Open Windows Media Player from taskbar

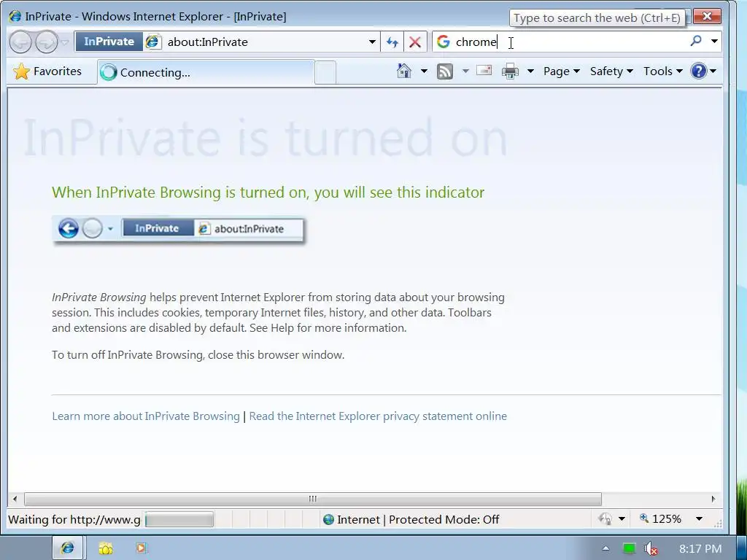point(141,548)
